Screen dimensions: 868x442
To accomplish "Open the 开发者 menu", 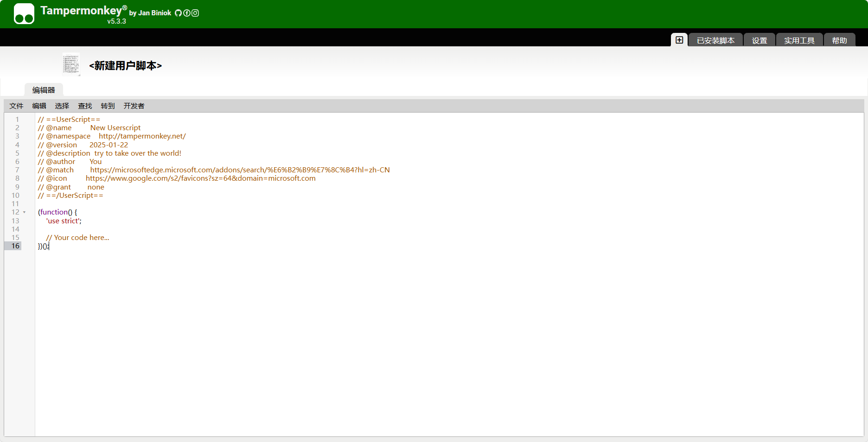I will coord(134,106).
